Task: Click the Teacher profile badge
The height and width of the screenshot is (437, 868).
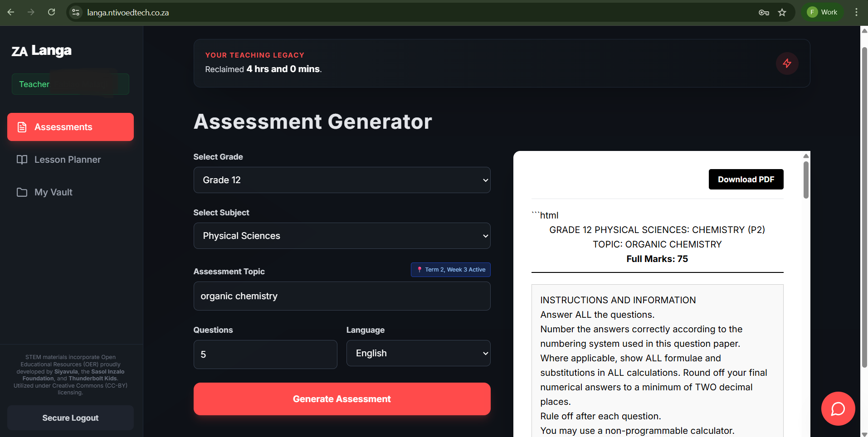Action: coord(70,84)
